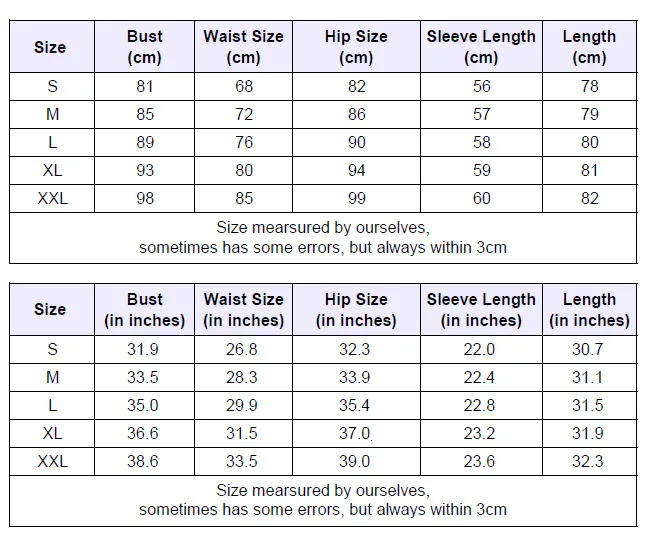Click the measurement note under cm table
The width and height of the screenshot is (653, 537).
pos(323,237)
